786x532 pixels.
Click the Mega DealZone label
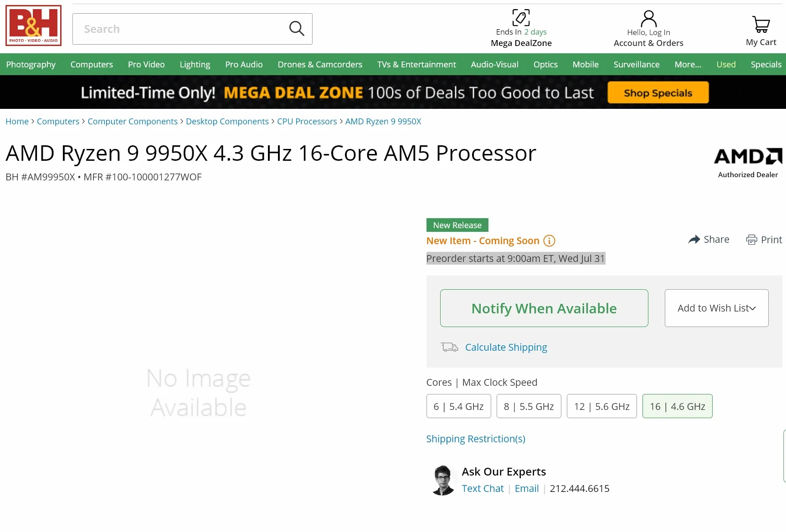tap(521, 43)
